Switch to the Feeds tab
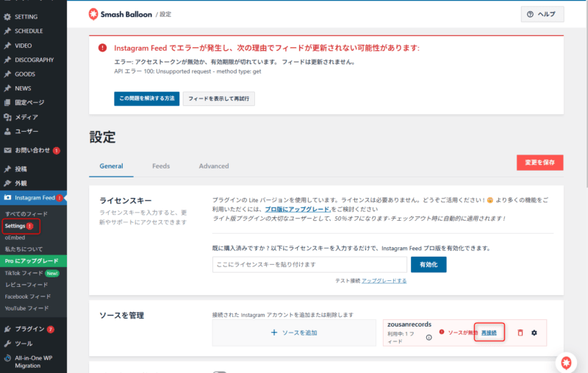The width and height of the screenshot is (588, 373). point(161,166)
